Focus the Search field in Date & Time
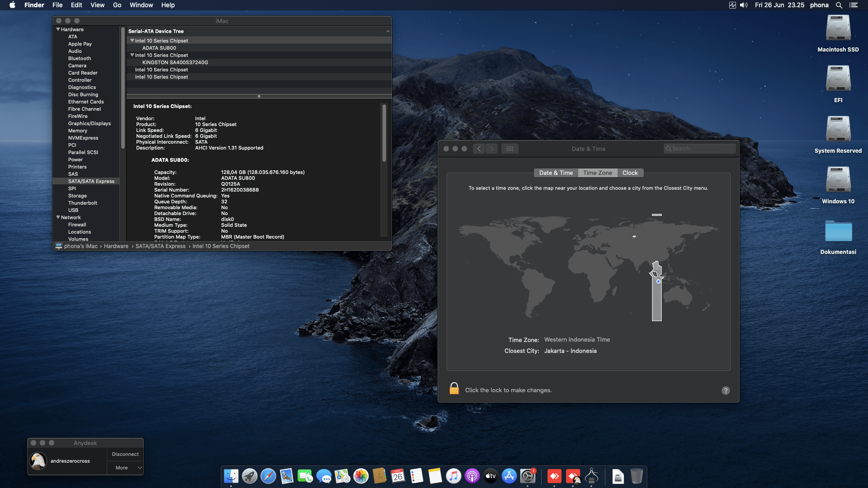Screen dimensions: 868x488 point(699,149)
